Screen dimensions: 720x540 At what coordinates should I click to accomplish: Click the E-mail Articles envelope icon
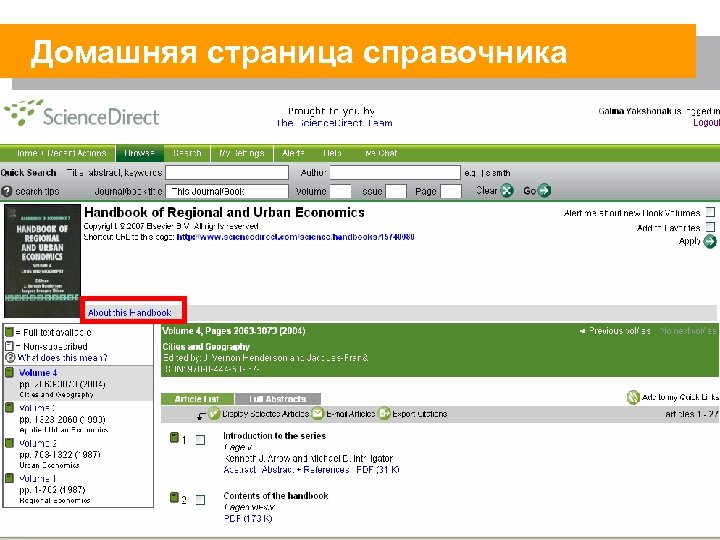pos(317,413)
